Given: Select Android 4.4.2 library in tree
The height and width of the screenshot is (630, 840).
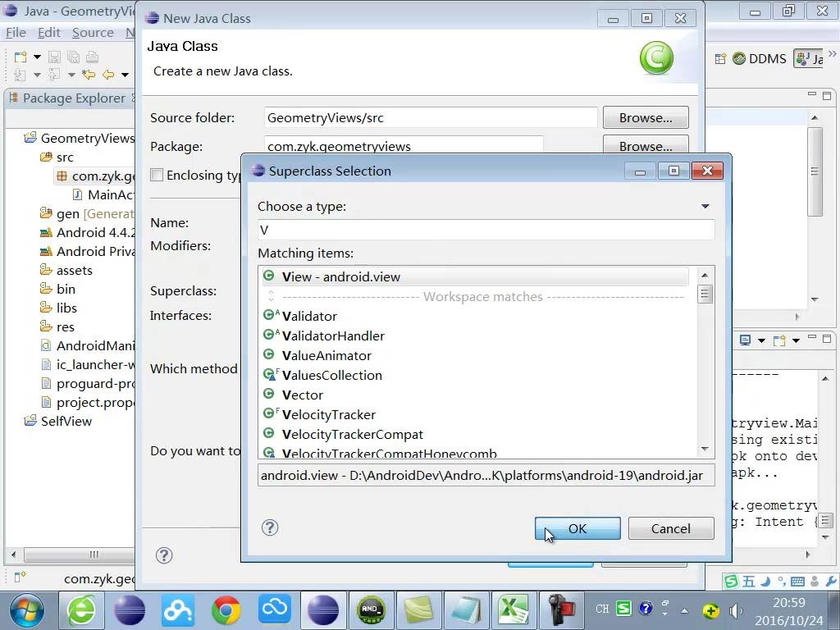Looking at the screenshot, I should point(87,232).
